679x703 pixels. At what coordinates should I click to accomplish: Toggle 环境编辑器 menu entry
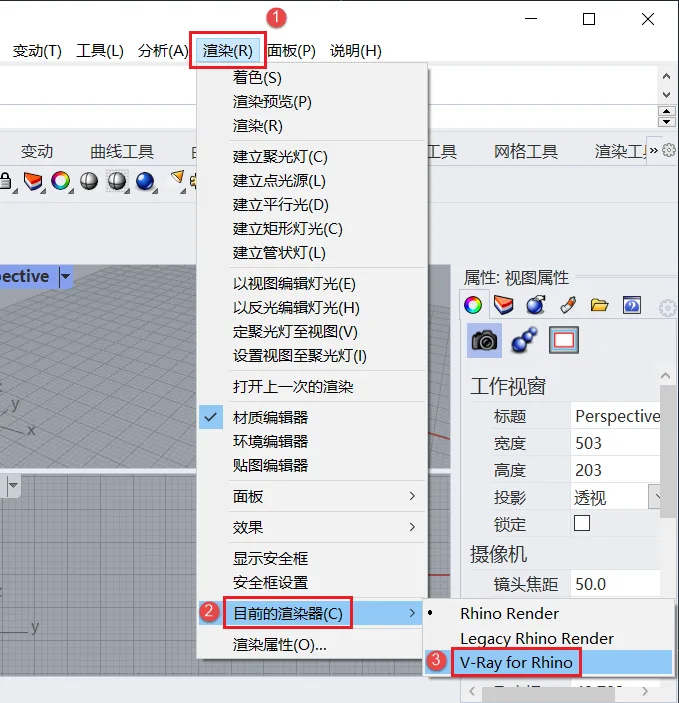(x=312, y=441)
